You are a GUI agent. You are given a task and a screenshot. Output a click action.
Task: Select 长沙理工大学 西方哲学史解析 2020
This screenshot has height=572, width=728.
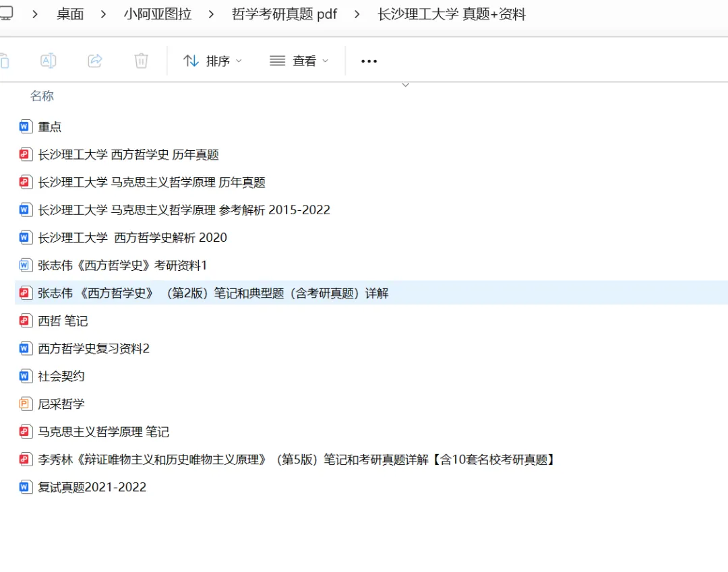point(132,238)
